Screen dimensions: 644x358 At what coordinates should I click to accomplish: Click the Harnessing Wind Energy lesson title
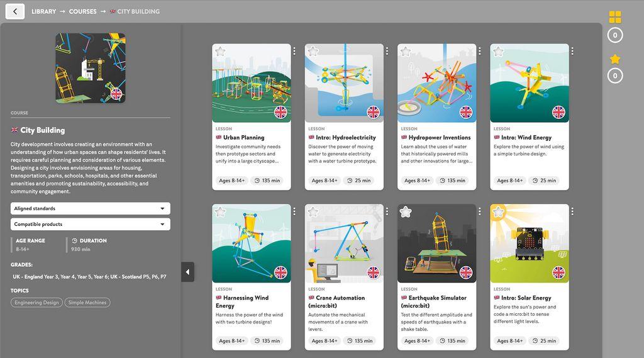click(242, 302)
